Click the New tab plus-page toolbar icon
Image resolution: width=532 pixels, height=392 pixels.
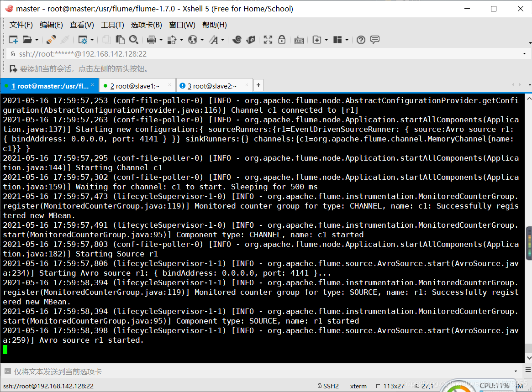pos(316,40)
